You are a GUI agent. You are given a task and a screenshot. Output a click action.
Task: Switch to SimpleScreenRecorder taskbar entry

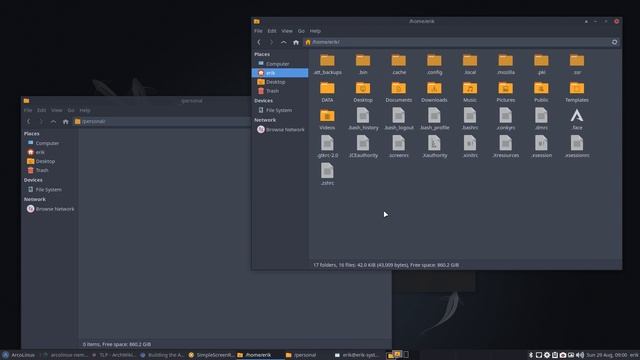click(x=211, y=355)
